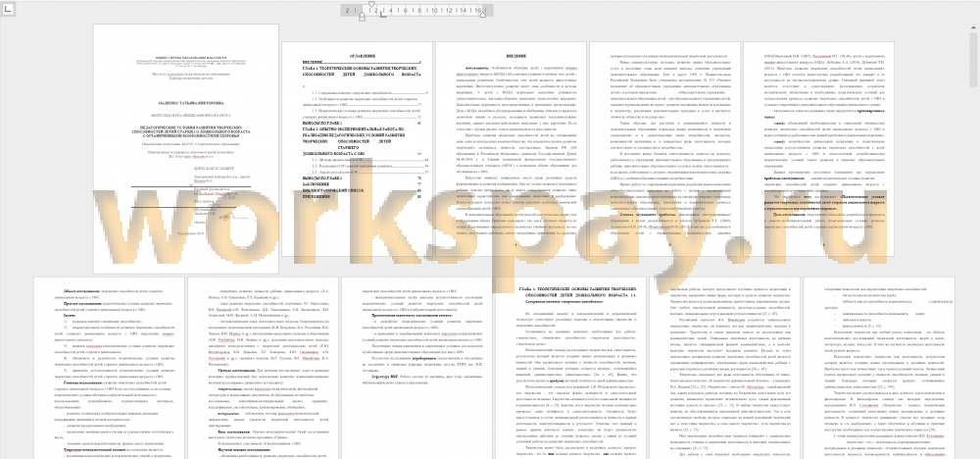The height and width of the screenshot is (459, 980).
Task: Select the left indent box marker
Action: 362,19
